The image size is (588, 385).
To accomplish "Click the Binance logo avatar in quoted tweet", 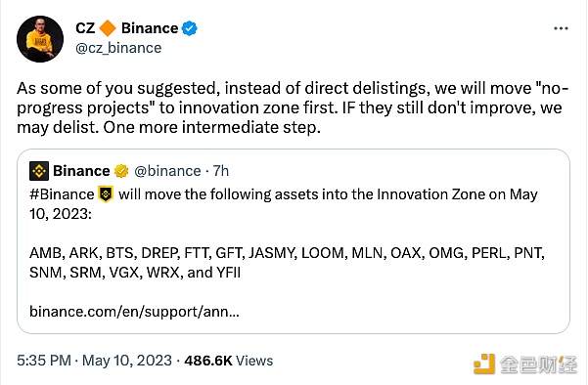I will click(x=39, y=171).
